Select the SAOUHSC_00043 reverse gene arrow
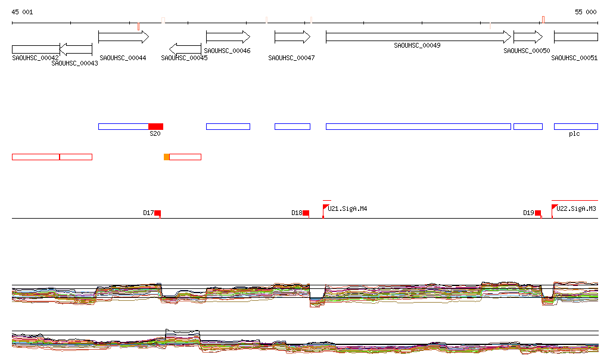 (x=76, y=49)
